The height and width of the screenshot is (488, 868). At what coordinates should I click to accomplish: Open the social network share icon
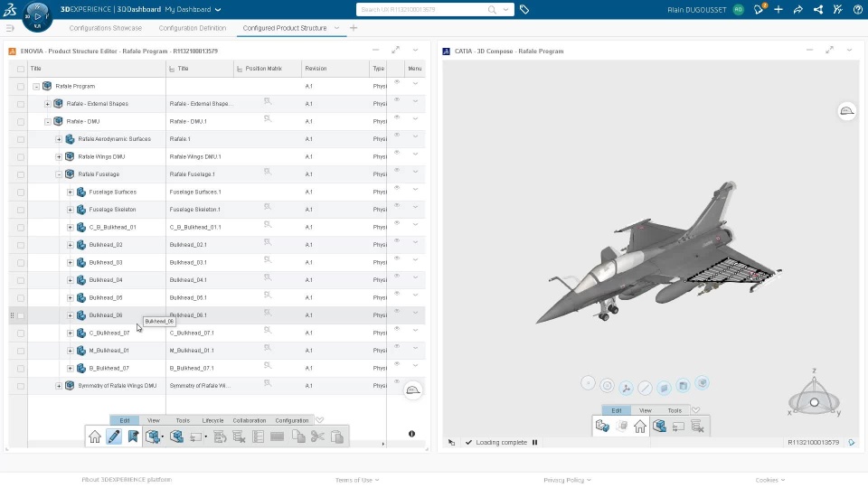tap(818, 9)
